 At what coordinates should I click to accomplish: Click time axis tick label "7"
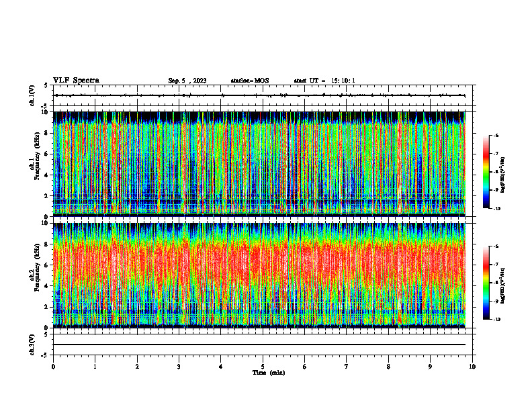tap(347, 367)
